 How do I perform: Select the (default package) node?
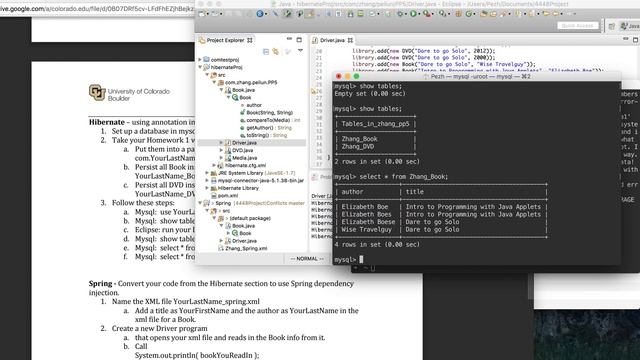[x=250, y=218]
